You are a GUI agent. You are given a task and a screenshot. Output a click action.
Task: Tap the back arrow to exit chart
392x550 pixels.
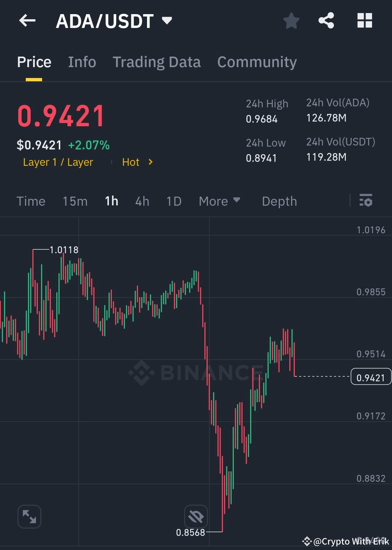point(27,21)
